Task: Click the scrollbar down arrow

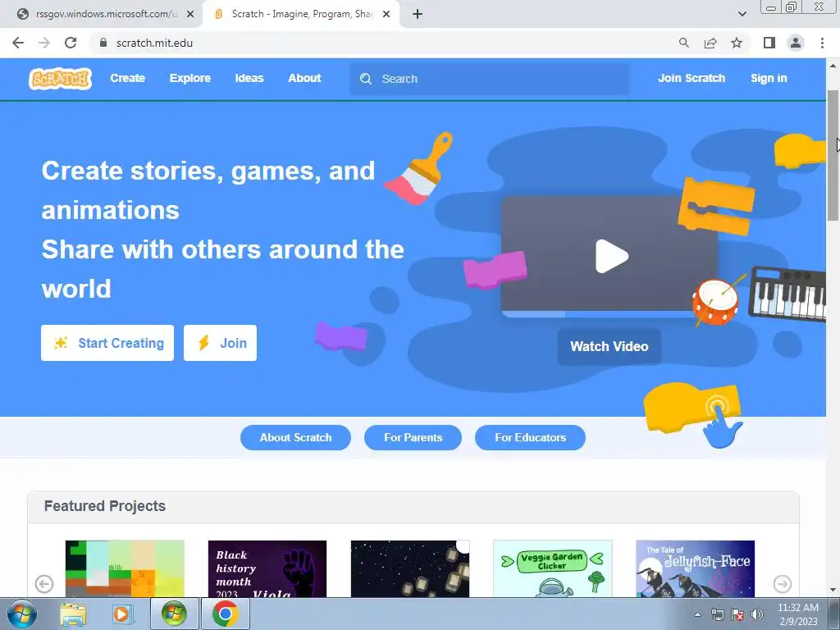Action: point(833,590)
